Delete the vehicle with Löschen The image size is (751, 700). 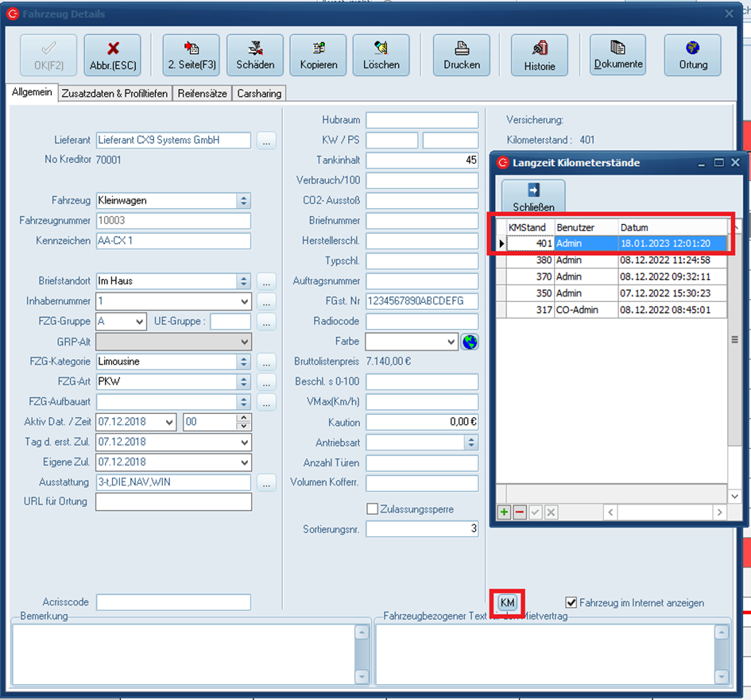[381, 55]
